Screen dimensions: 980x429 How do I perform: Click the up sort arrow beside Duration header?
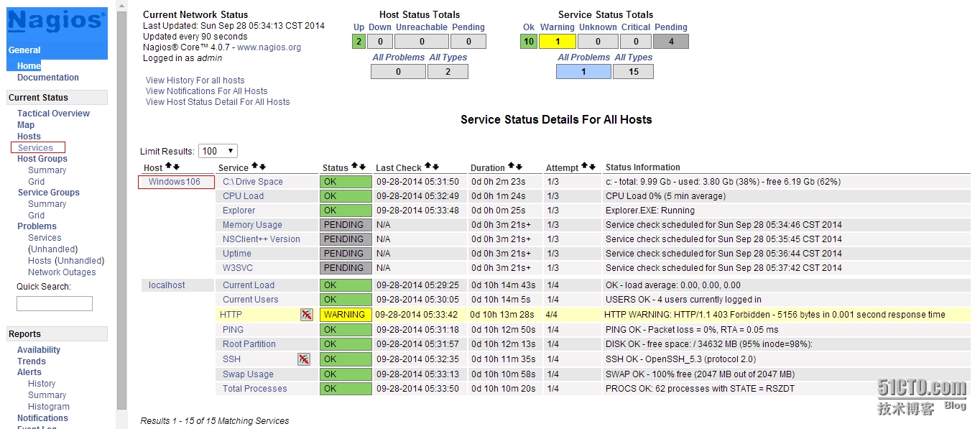(512, 167)
